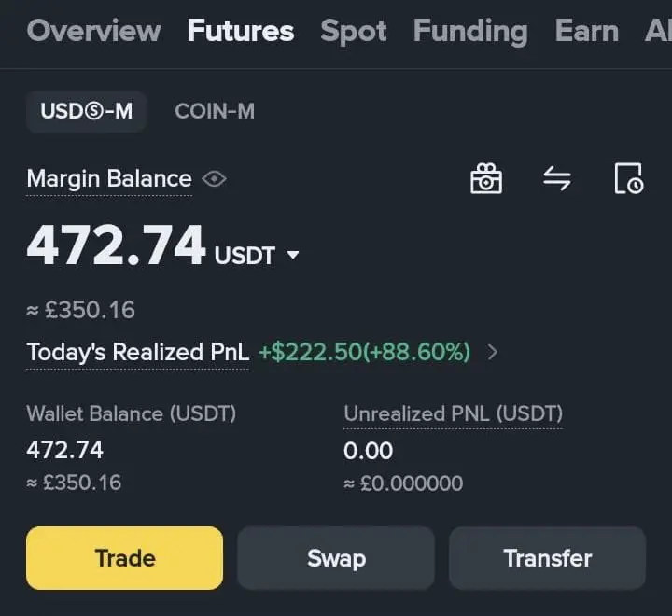Toggle Margin Balance visibility eye icon

tap(215, 179)
